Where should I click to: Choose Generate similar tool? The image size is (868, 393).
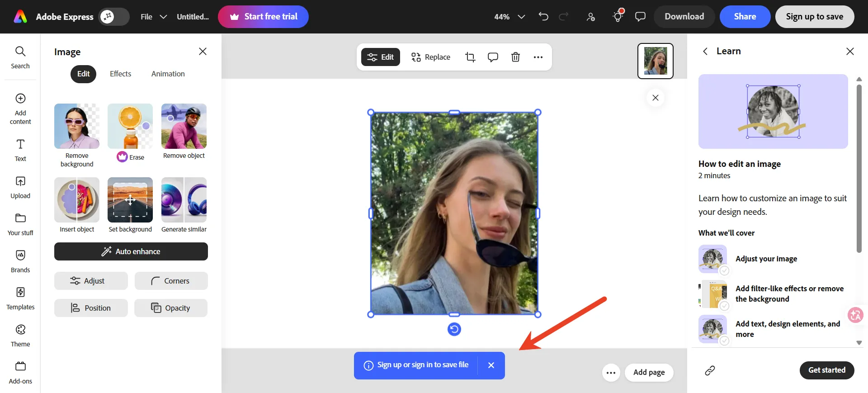tap(184, 205)
